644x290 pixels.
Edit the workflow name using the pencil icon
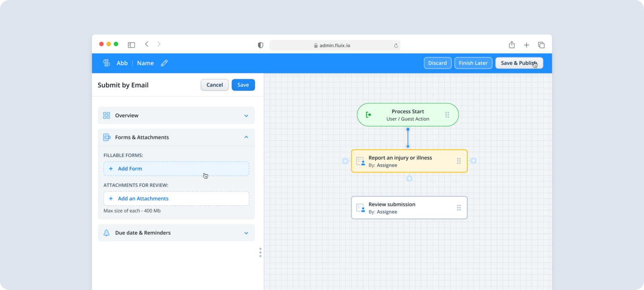pos(164,63)
